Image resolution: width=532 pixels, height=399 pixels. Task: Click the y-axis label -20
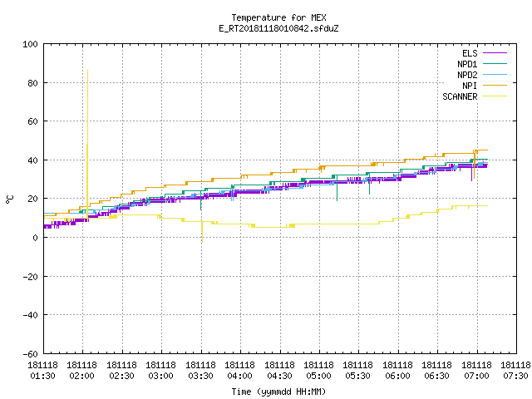tap(30, 277)
